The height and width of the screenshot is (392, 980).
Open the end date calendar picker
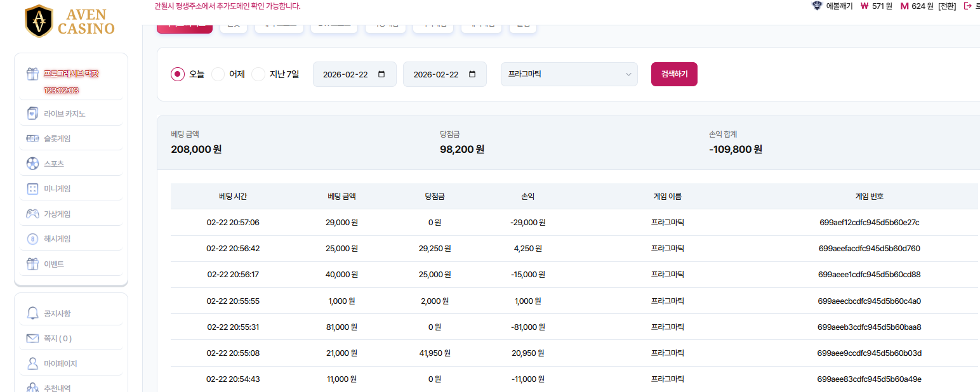point(472,74)
